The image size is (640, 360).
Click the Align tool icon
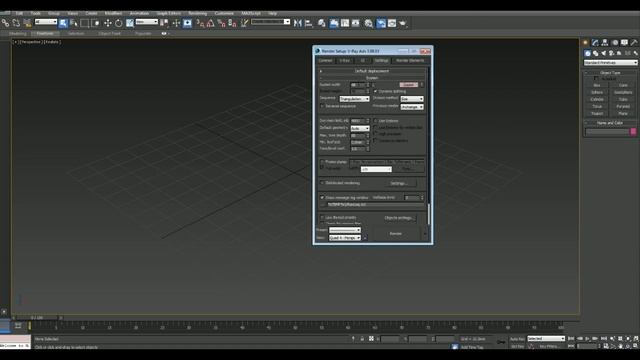point(309,23)
